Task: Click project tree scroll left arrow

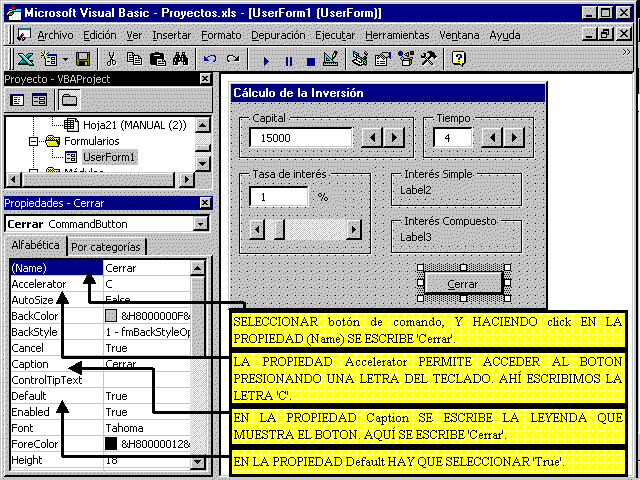Action: coord(13,179)
